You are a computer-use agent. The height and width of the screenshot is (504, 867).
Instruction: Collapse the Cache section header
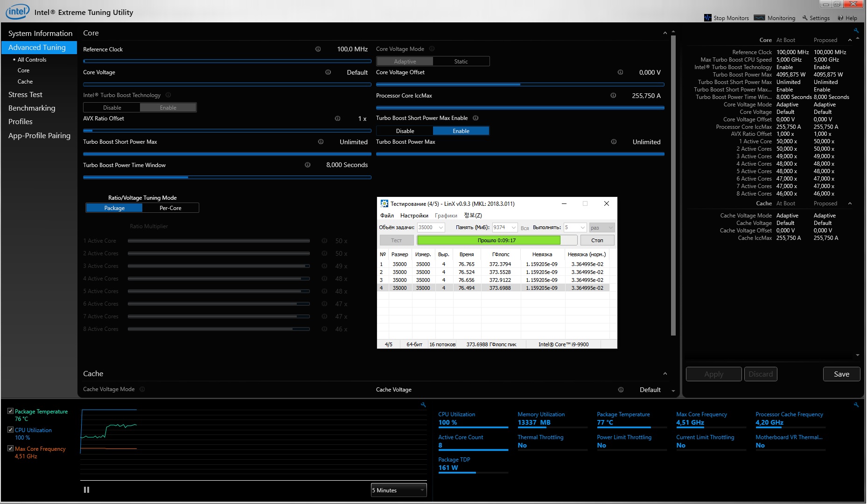[665, 374]
